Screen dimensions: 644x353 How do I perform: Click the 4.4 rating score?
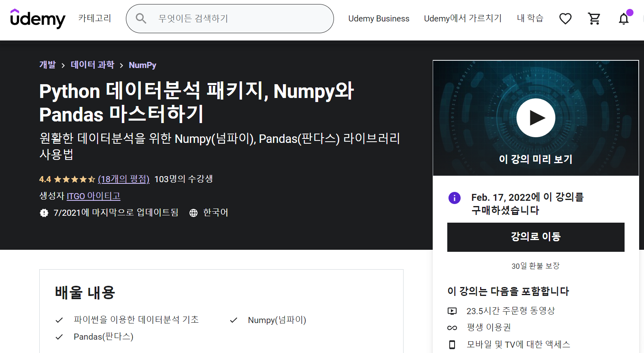coord(45,179)
